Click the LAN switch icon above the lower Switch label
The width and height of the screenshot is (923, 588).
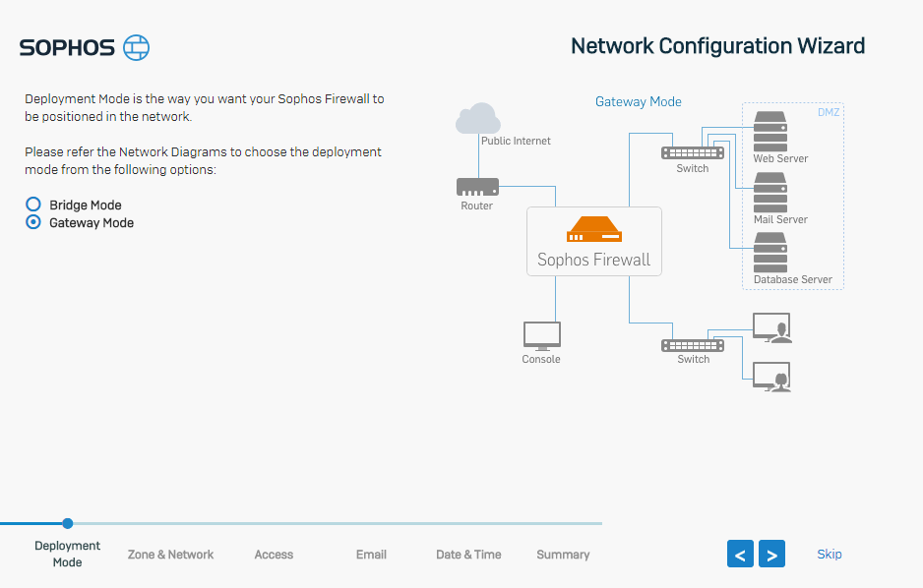pos(693,346)
